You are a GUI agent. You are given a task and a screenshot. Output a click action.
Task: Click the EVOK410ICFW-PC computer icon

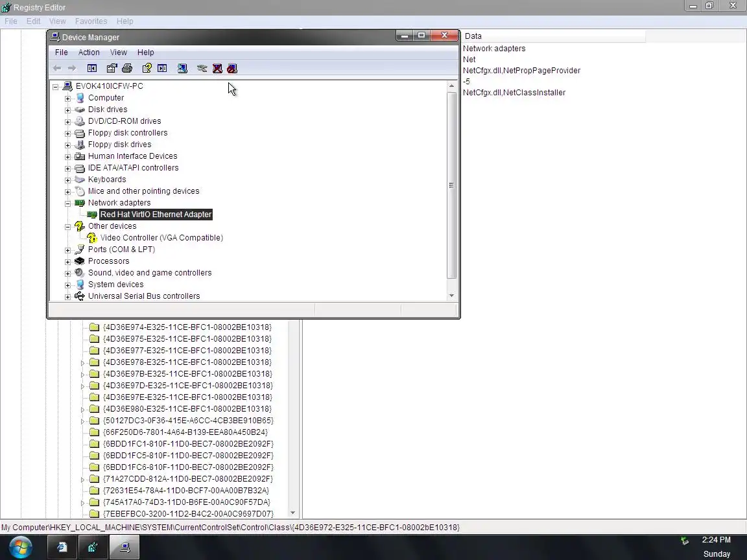pyautogui.click(x=67, y=86)
